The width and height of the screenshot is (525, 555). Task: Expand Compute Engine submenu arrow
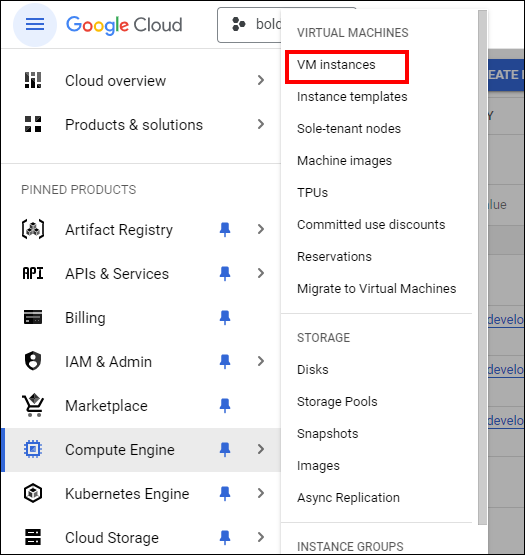coord(261,449)
